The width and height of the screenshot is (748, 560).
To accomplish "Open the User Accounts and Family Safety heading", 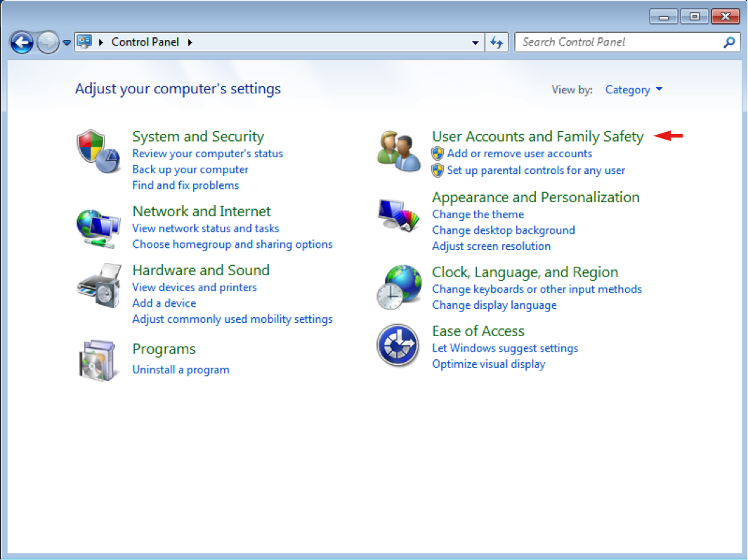I will pyautogui.click(x=537, y=137).
